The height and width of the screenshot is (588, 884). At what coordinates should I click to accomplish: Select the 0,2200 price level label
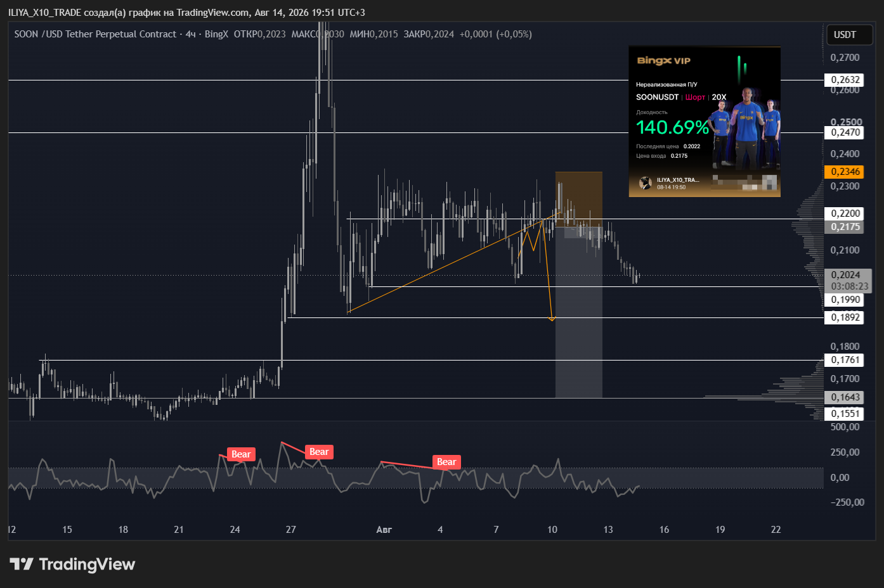coord(845,214)
